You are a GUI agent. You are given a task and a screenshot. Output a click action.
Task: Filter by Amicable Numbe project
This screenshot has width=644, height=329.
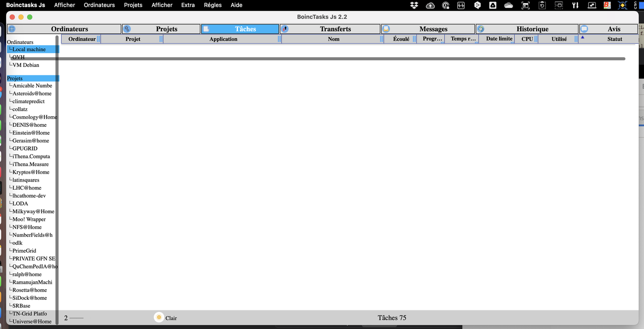[x=32, y=86]
